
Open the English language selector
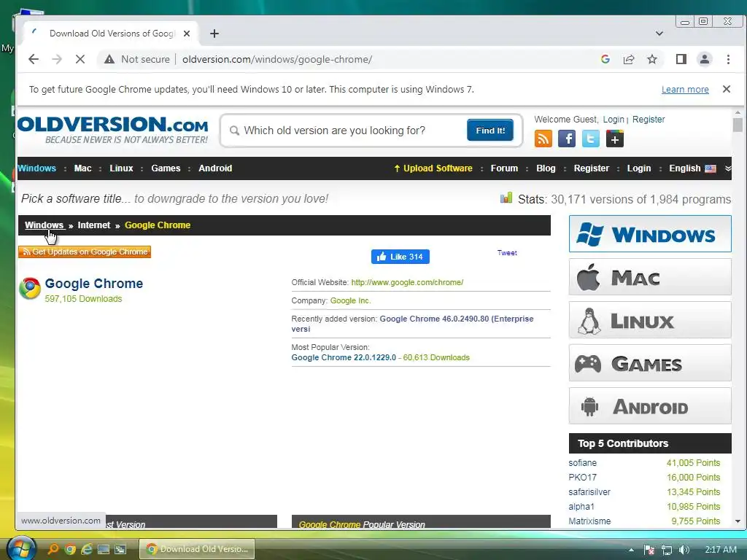pos(692,168)
